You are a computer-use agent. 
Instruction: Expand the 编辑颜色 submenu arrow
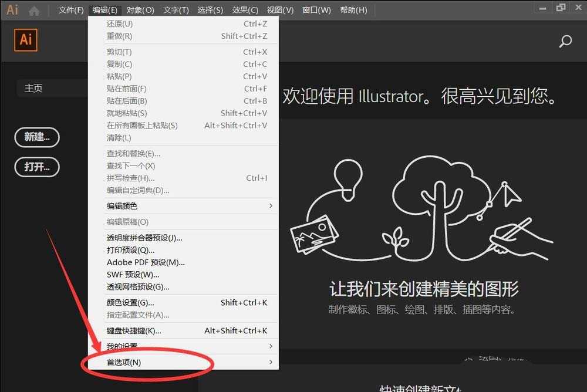(271, 206)
